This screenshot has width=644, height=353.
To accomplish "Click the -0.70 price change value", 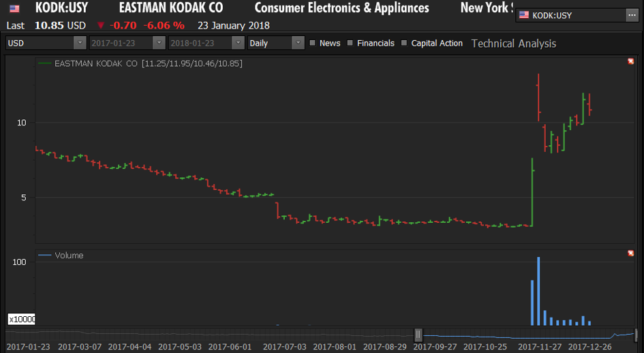I will (123, 25).
